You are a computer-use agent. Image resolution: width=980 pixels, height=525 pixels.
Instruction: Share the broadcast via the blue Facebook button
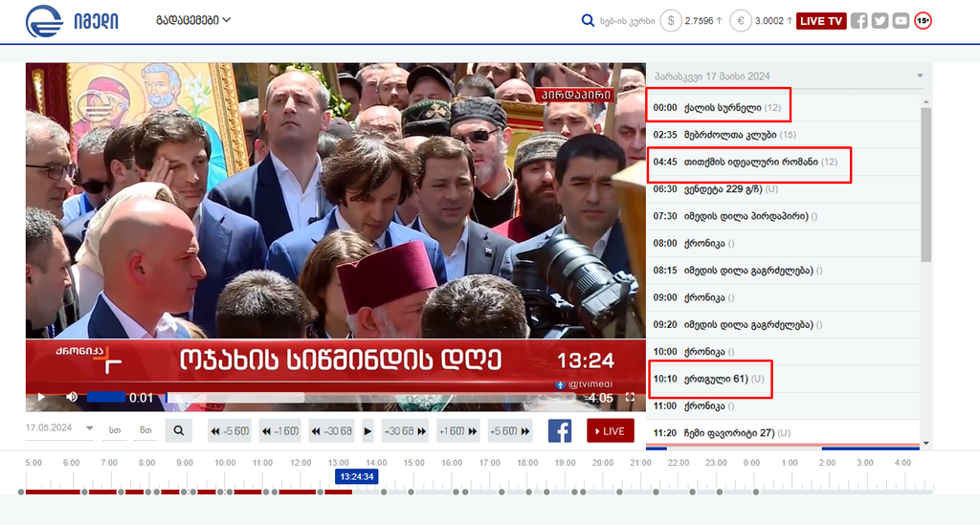pyautogui.click(x=559, y=430)
